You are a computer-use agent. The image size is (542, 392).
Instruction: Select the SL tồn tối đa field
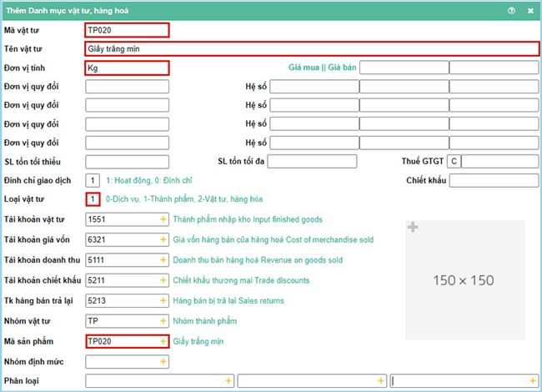click(312, 161)
